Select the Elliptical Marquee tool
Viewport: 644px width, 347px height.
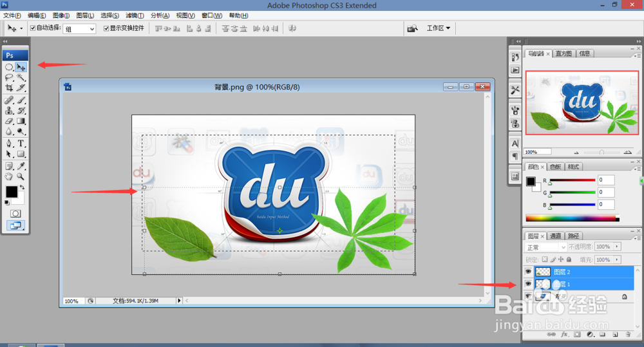9,67
